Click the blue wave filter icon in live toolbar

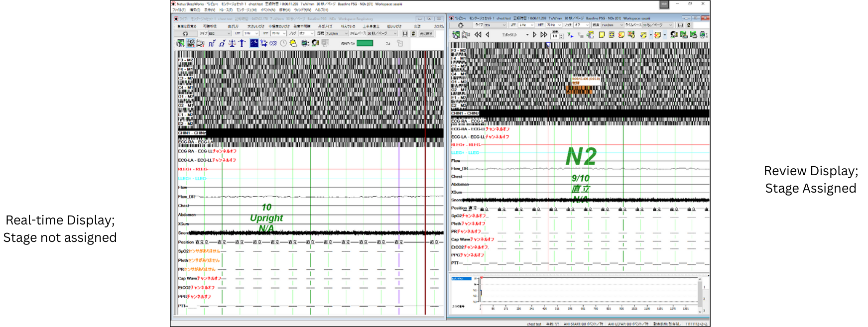click(x=273, y=43)
